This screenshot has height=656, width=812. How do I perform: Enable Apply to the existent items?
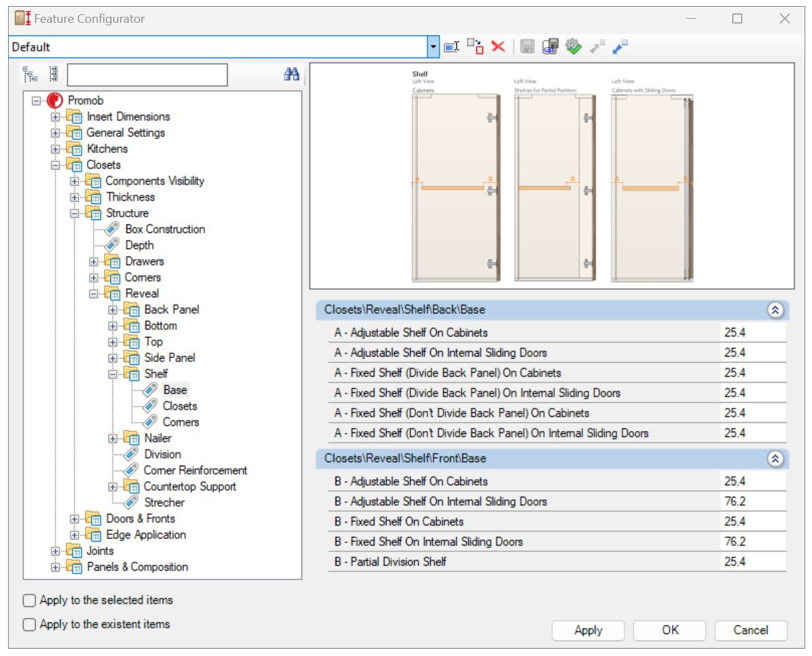(x=29, y=625)
